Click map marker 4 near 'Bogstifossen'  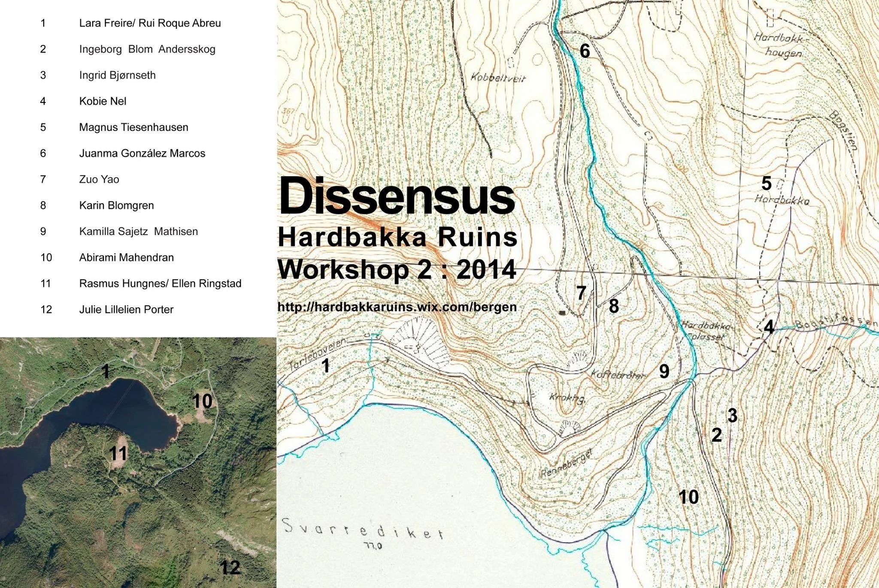pyautogui.click(x=769, y=327)
